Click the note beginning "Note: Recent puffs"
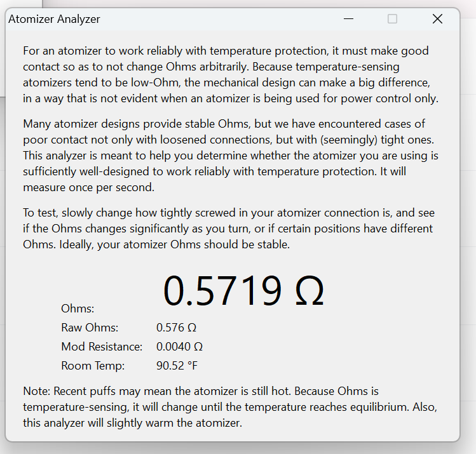Screen dimensions: 476x454 [x=229, y=406]
